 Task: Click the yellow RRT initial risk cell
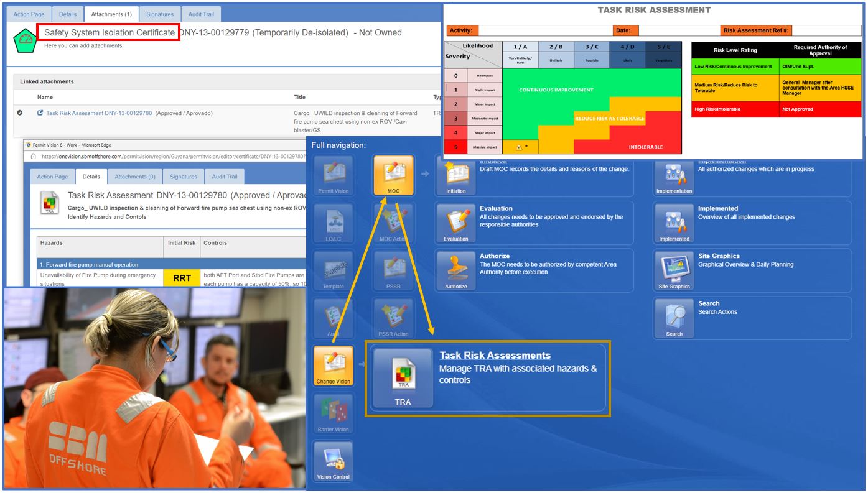point(182,278)
